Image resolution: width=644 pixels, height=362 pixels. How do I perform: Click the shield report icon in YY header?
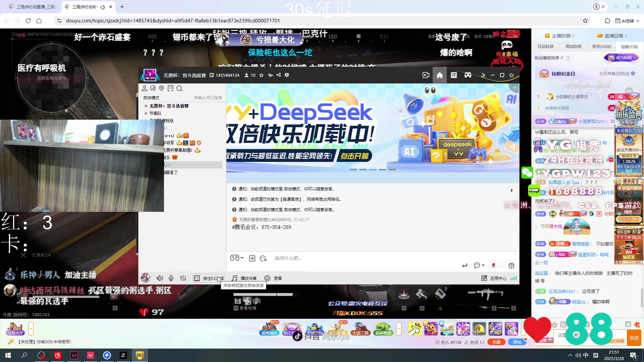click(287, 75)
